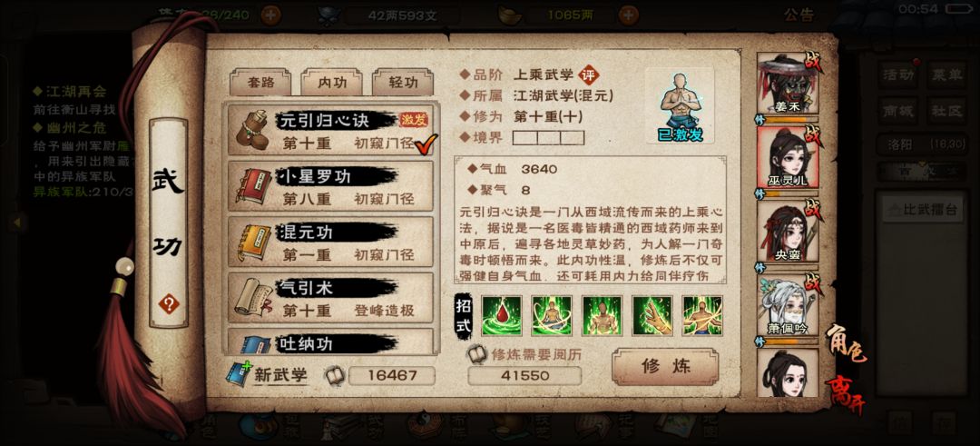The height and width of the screenshot is (446, 980).
Task: Click the 离开 leave button
Action: click(846, 394)
